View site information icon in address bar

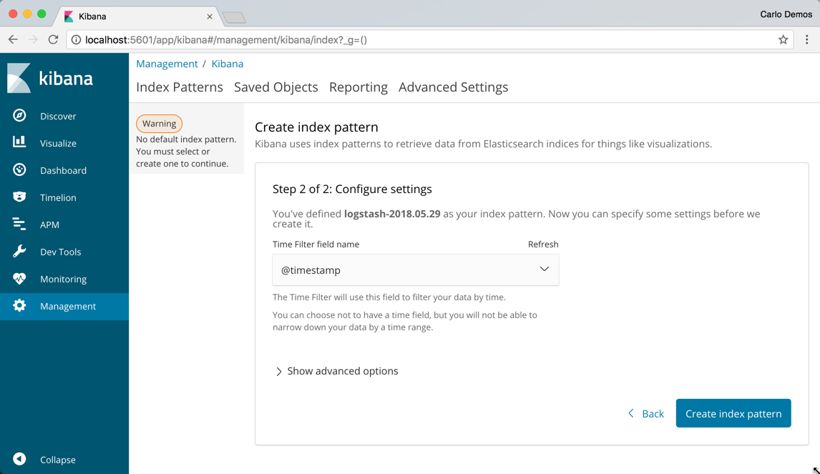76,40
